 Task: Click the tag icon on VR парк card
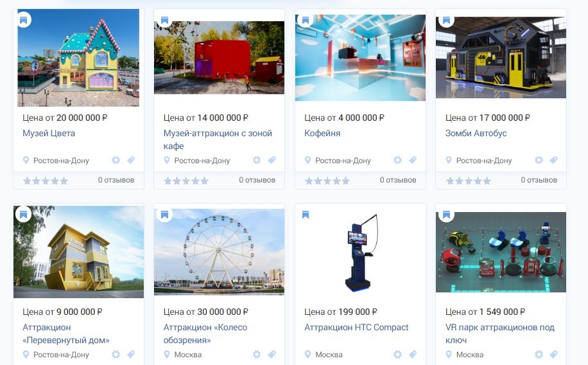554,354
